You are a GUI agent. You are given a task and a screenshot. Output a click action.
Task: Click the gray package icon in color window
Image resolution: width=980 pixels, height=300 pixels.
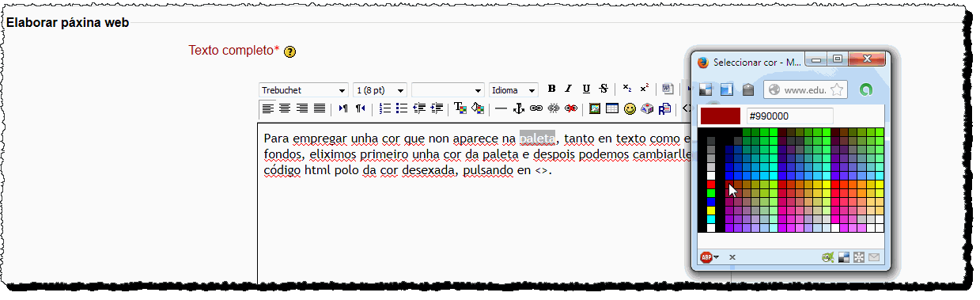pyautogui.click(x=747, y=89)
